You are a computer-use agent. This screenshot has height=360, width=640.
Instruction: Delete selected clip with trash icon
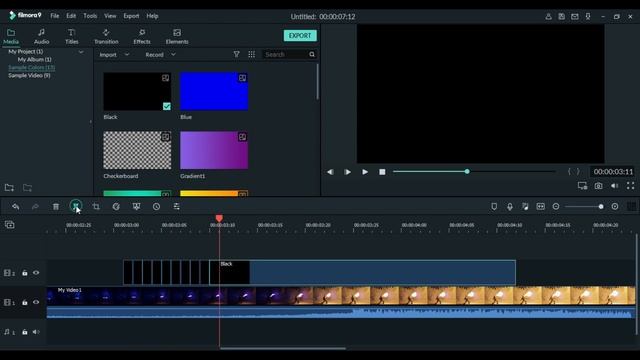pos(56,207)
